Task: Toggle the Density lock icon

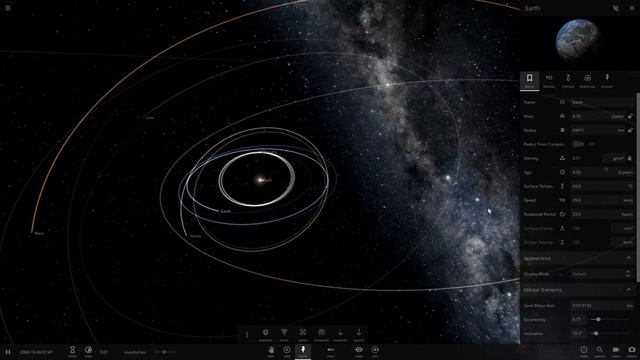Action: click(x=630, y=158)
